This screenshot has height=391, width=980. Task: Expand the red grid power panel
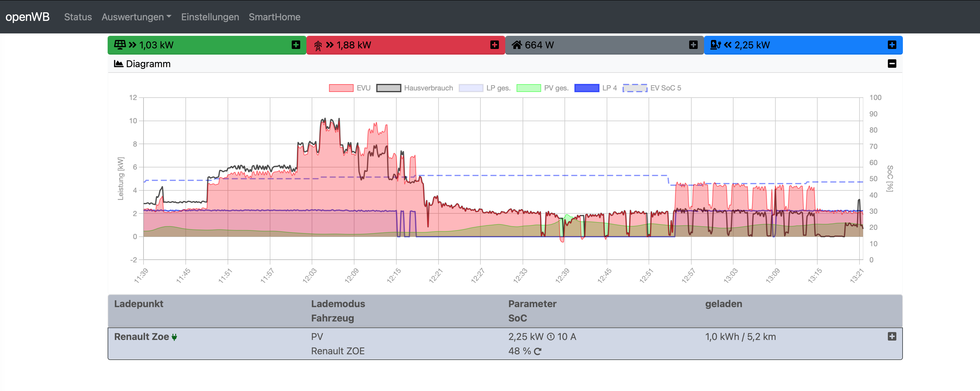(x=494, y=45)
